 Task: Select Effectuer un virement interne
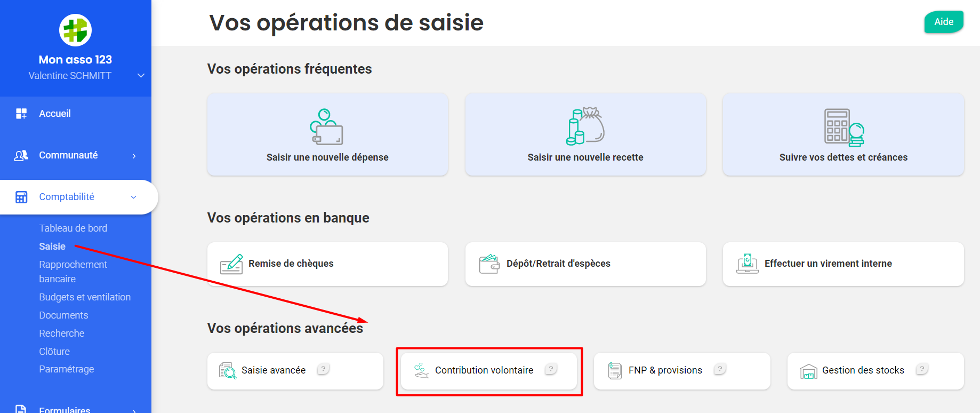[843, 264]
